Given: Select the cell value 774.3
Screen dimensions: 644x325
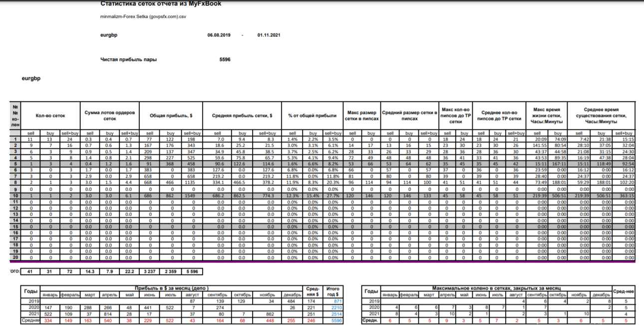Looking at the screenshot, I should 268,197.
